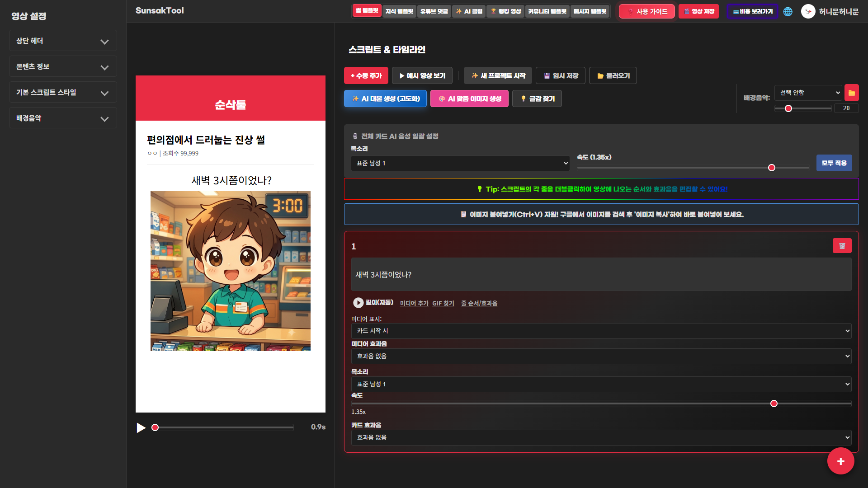Click the script text field of card 1
Image resolution: width=868 pixels, height=488 pixels.
601,274
